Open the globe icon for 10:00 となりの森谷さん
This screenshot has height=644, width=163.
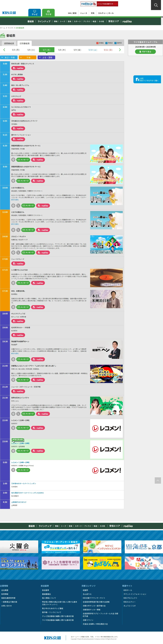[x=13, y=206]
